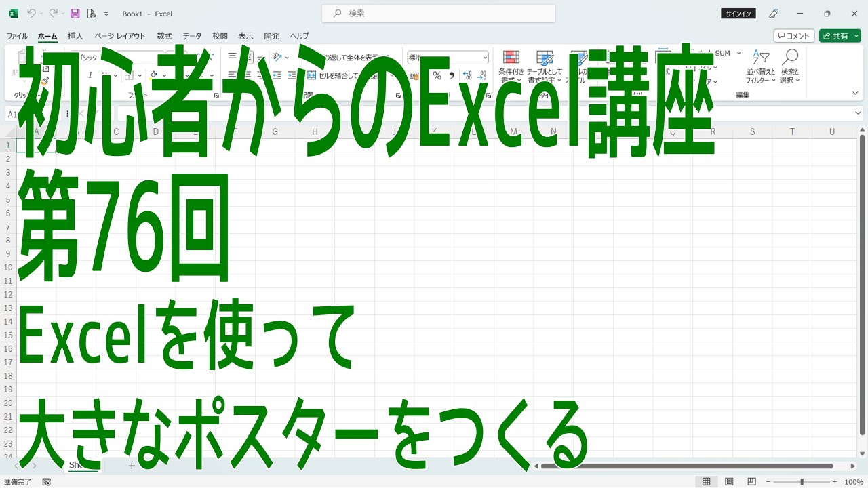Click the horizontal scrollbar
868x488 pixels.
point(686,466)
